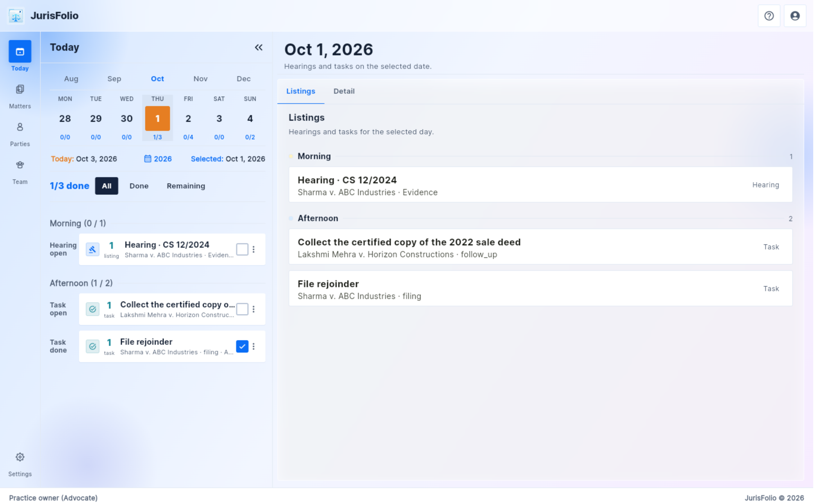Filter list to Remaining items
Viewport: 823px width, 504px height.
coord(186,186)
